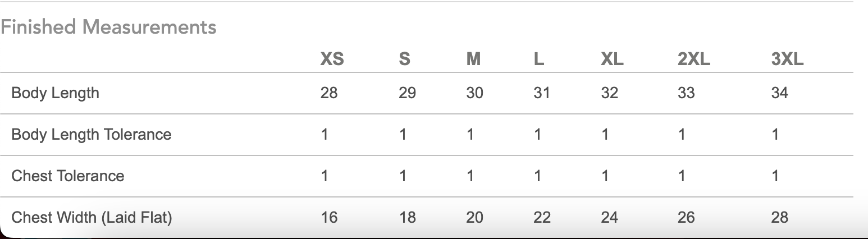Viewport: 868px width, 239px height.
Task: Click the 3XL Chest Width value 28
Action: [779, 218]
